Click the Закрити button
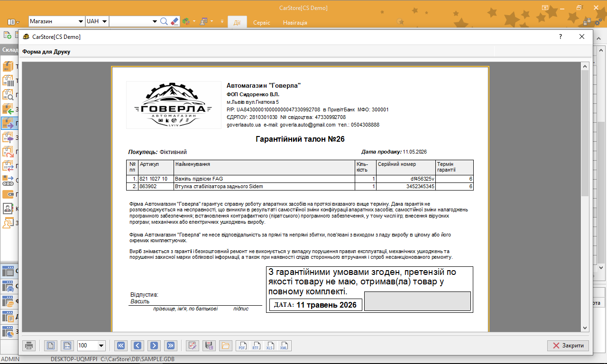Screen dimensions: 607x364 point(568,346)
